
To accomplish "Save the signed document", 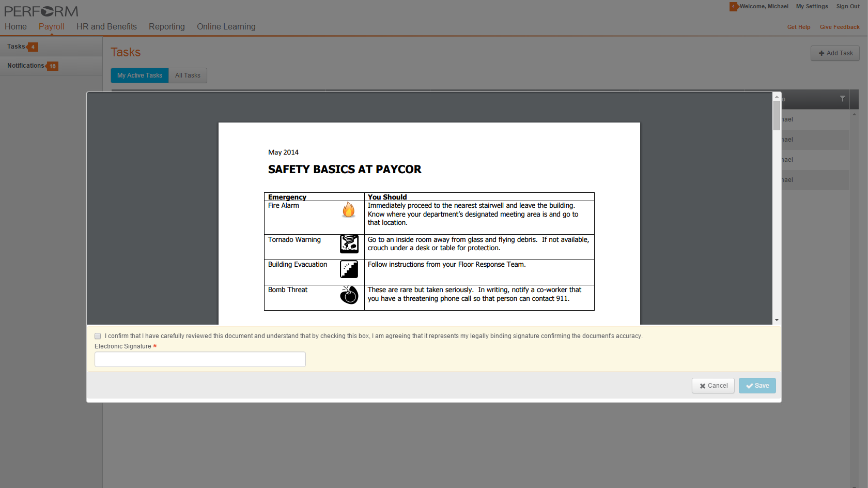I will (x=757, y=386).
